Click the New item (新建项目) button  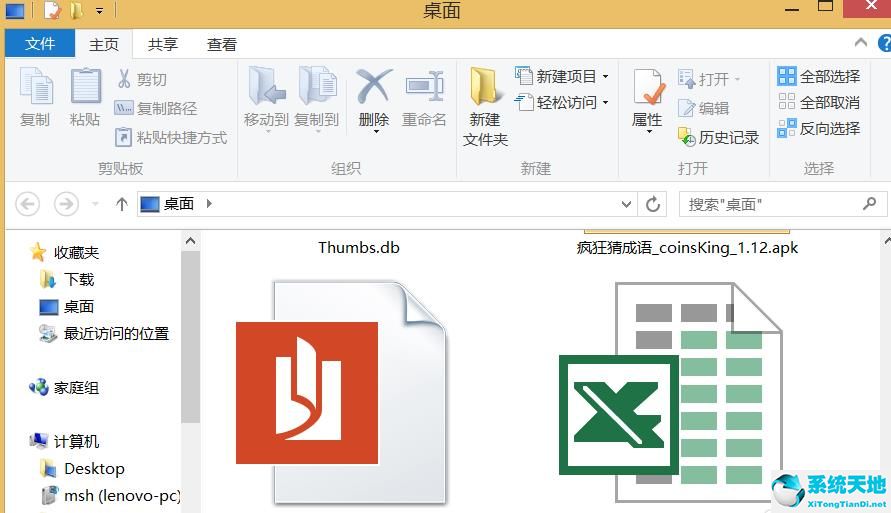click(555, 76)
